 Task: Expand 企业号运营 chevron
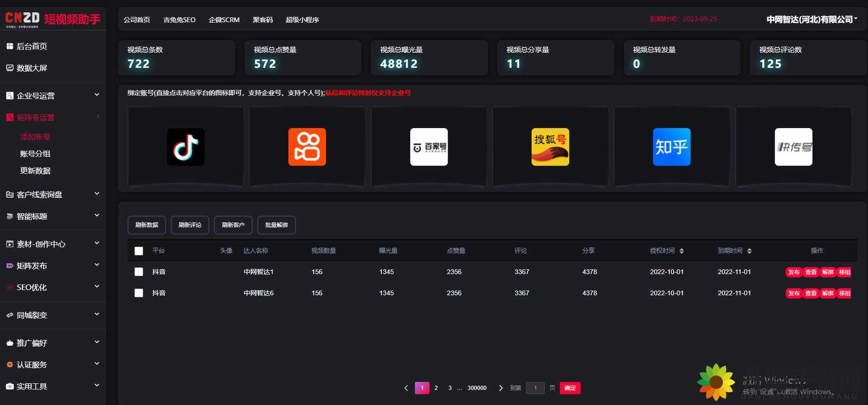click(97, 95)
